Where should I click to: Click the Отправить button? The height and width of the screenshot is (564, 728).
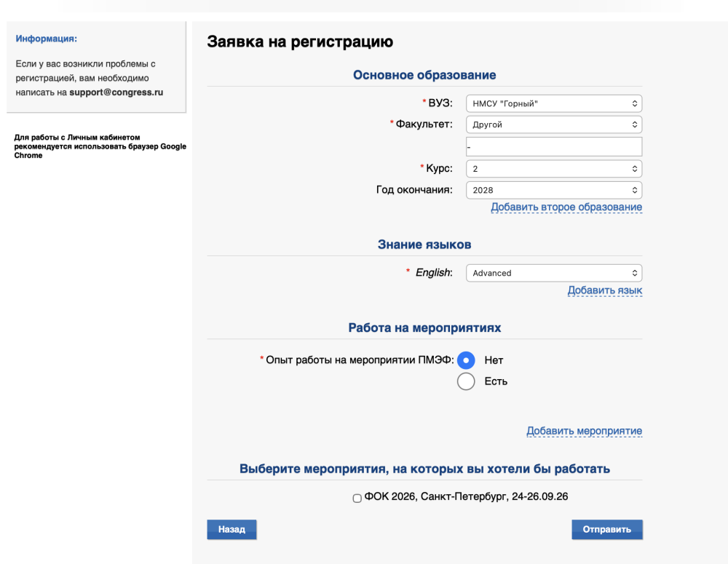pos(607,529)
